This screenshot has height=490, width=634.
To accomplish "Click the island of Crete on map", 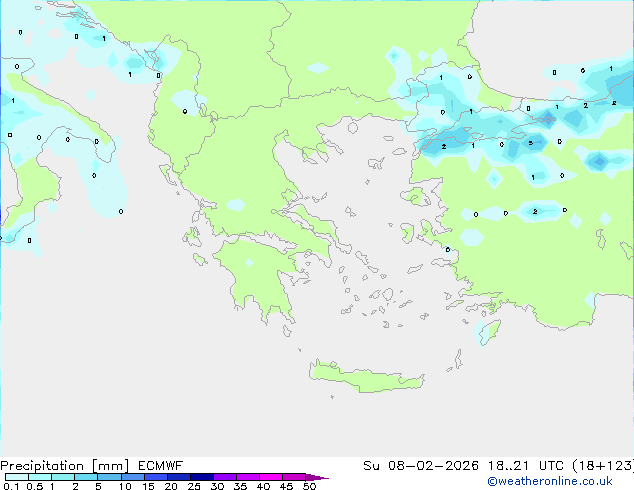I will (x=366, y=377).
